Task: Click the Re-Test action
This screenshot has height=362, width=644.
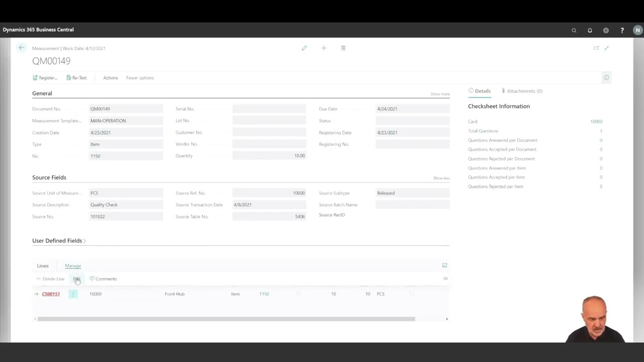Action: (x=76, y=78)
